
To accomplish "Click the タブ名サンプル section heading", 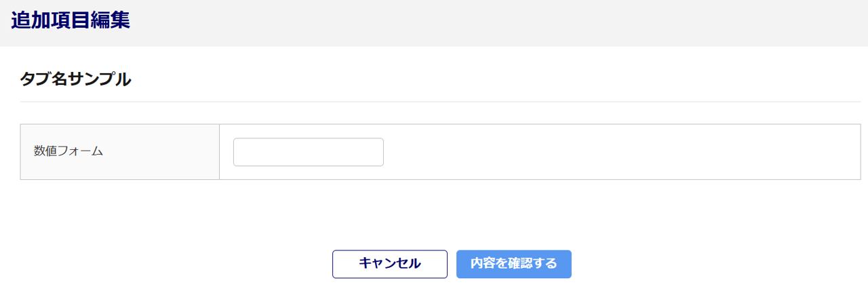I will pyautogui.click(x=76, y=79).
